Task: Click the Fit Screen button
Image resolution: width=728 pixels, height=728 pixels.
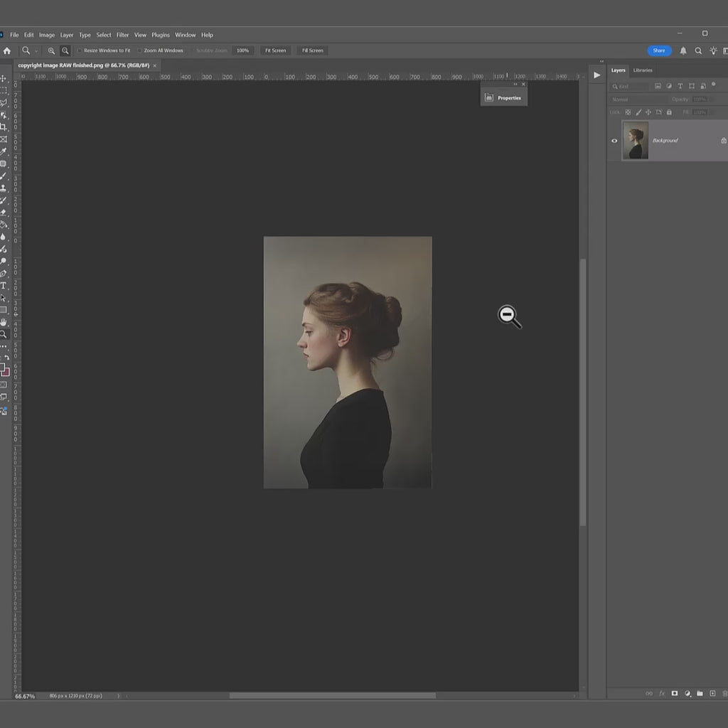Action: point(275,50)
